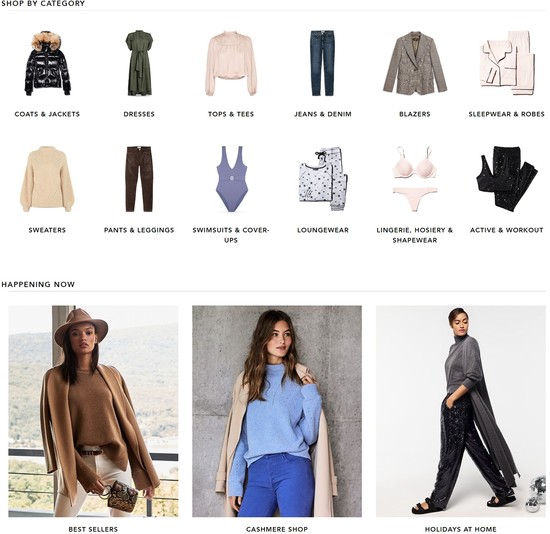Open the Cashmere Shop promo photo
The image size is (550, 534).
(x=277, y=411)
